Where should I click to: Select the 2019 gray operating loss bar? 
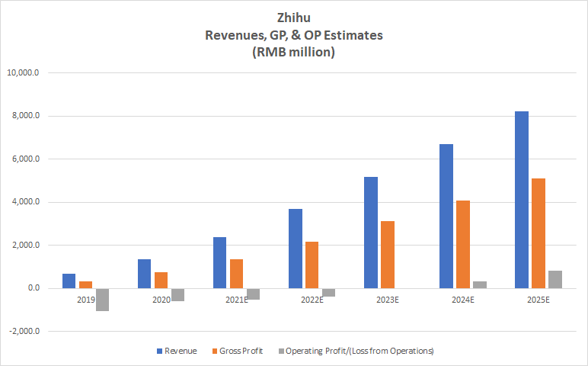click(102, 300)
